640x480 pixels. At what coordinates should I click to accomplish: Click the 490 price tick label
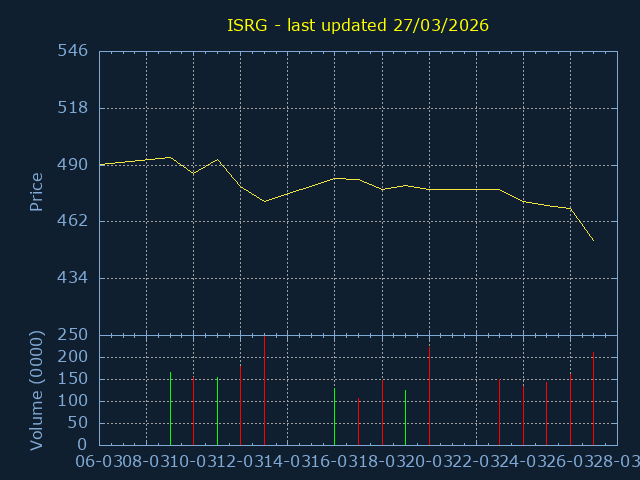72,165
